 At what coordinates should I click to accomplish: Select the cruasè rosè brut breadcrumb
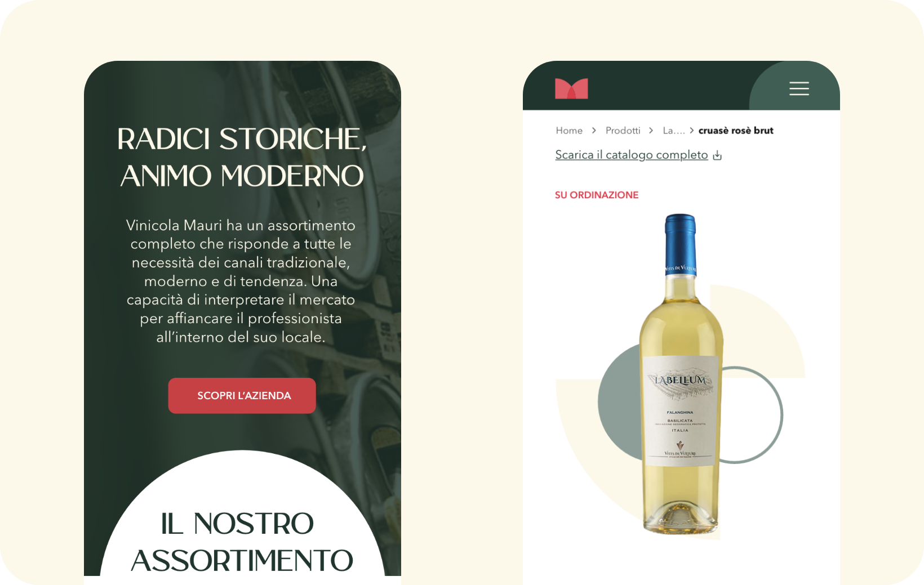click(736, 131)
